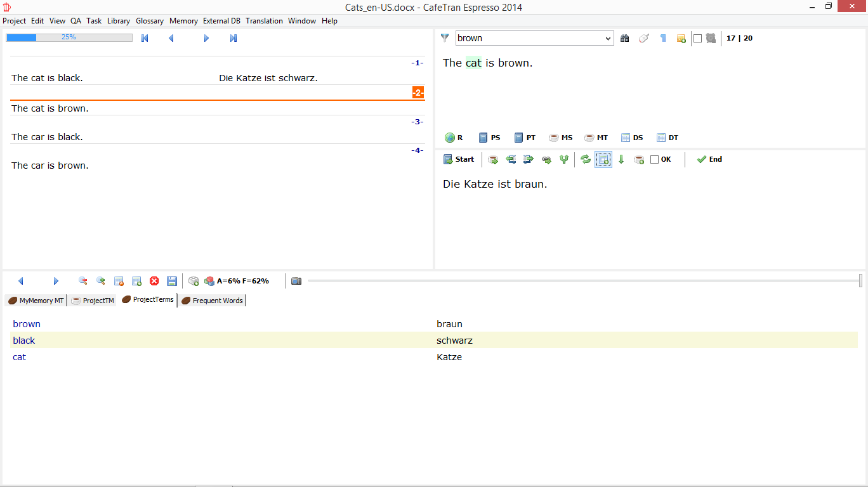This screenshot has width=868, height=487.
Task: Jump to the last segment
Action: (x=233, y=38)
